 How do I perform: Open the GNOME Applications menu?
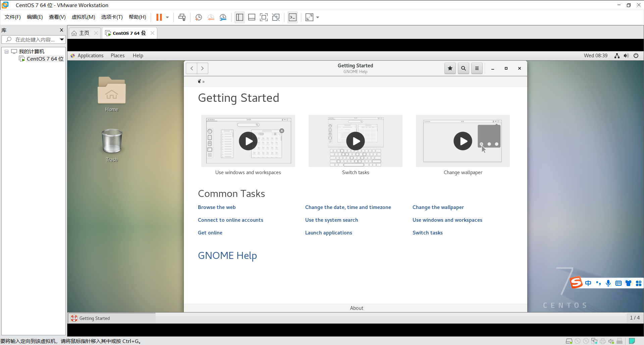tap(87, 56)
